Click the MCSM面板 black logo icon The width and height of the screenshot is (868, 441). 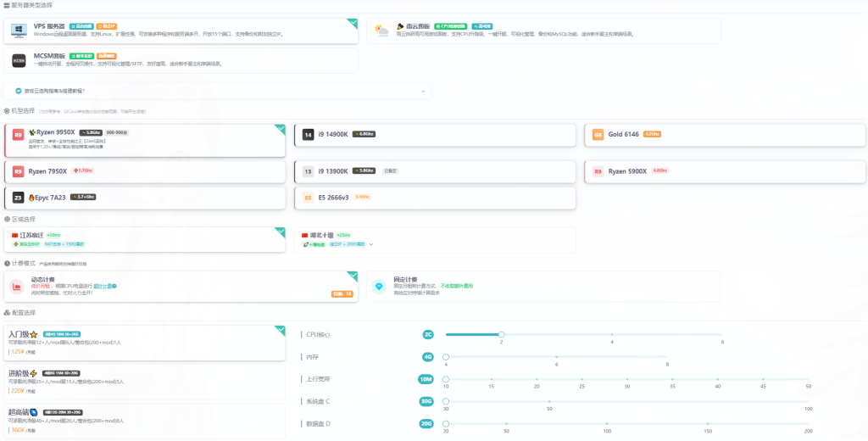click(x=19, y=60)
